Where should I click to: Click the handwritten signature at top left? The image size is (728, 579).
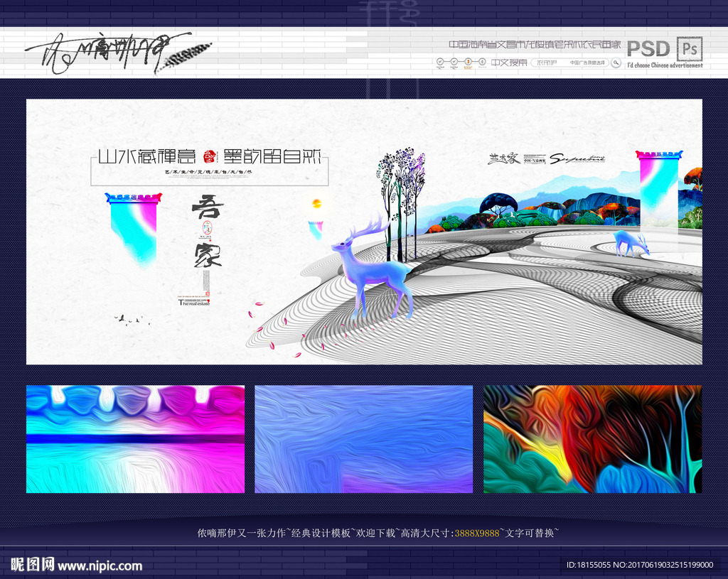click(x=107, y=51)
